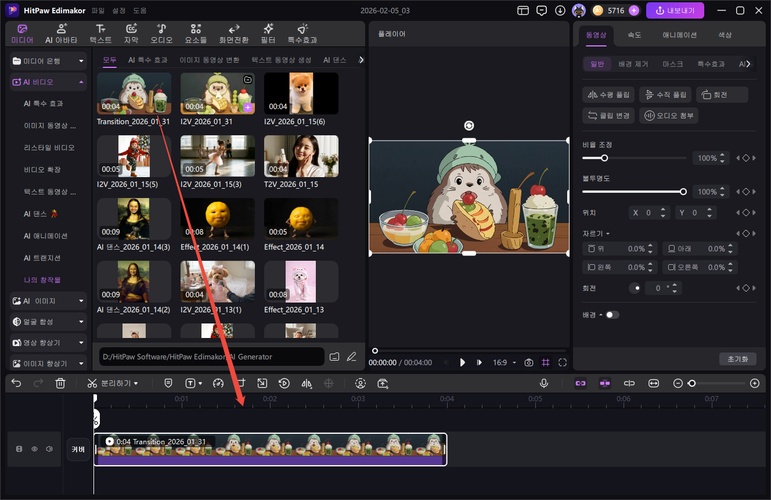Click the undo arrow in timeline toolbar
771x500 pixels.
[x=16, y=383]
